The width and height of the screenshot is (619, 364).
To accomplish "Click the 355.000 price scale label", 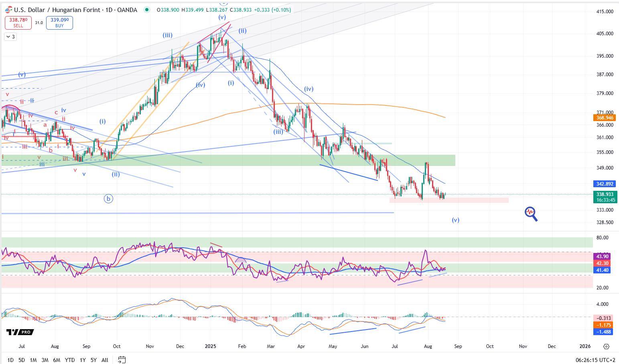I will pos(605,152).
